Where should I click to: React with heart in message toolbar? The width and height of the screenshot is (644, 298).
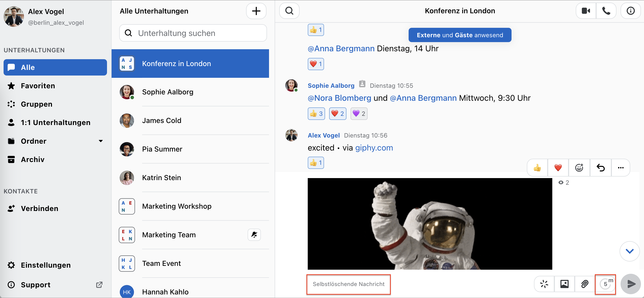click(558, 168)
